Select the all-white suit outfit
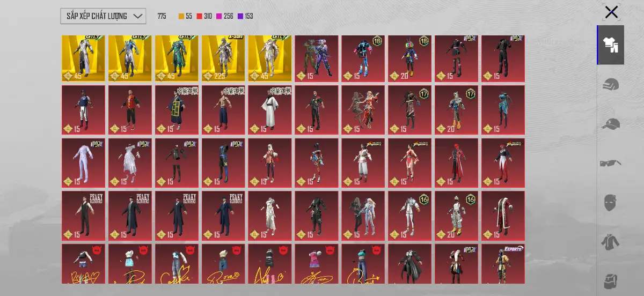644x296 pixels. pyautogui.click(x=83, y=163)
